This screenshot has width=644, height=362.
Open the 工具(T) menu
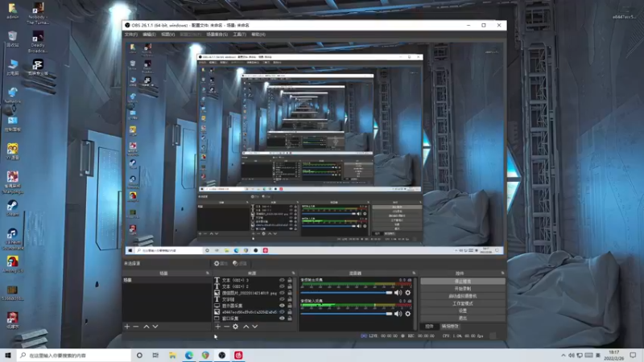pos(239,35)
